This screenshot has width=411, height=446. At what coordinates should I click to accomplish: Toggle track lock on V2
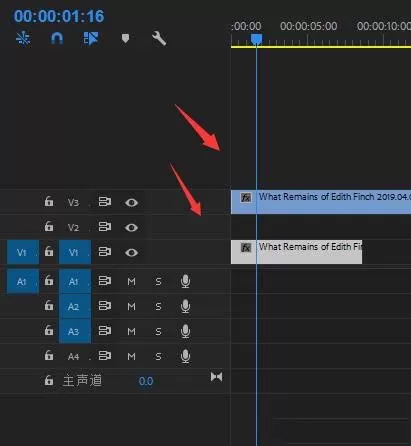point(49,226)
